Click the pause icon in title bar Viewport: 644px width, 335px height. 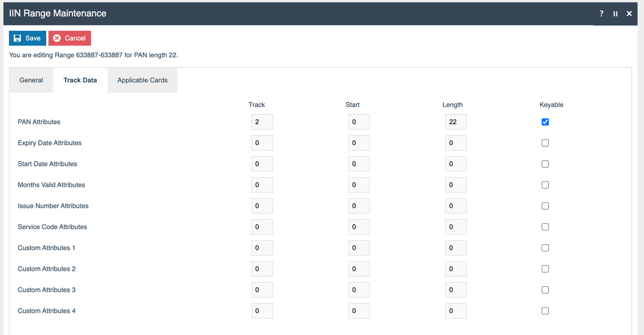(x=615, y=14)
